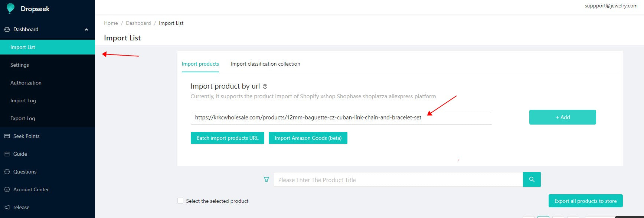Collapse the Dashboard menu chevron

click(86, 30)
